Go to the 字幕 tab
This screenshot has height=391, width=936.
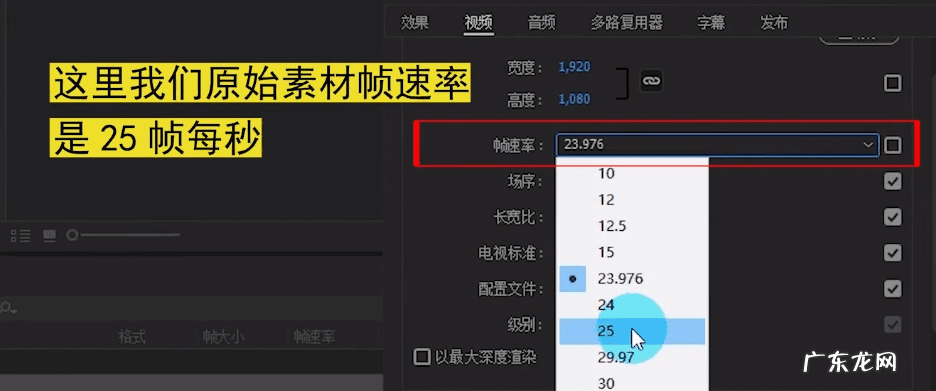click(711, 23)
